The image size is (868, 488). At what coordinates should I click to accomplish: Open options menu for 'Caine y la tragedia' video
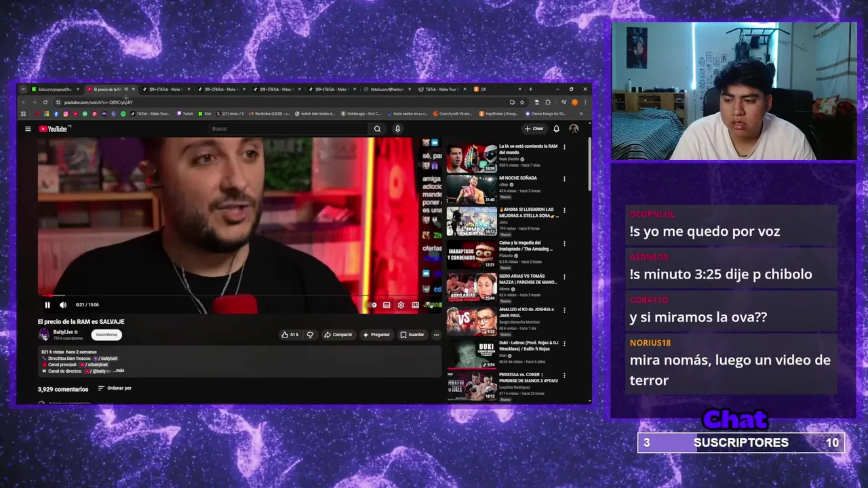pos(564,243)
